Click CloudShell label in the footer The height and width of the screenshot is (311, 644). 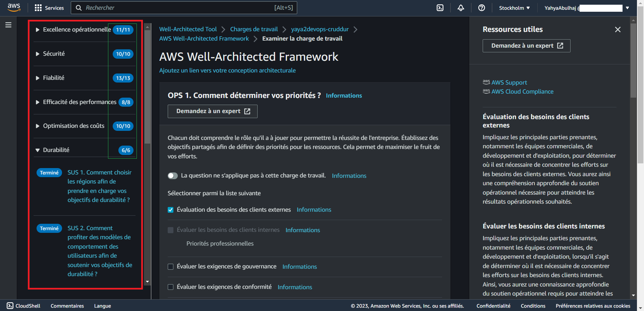pyautogui.click(x=28, y=306)
